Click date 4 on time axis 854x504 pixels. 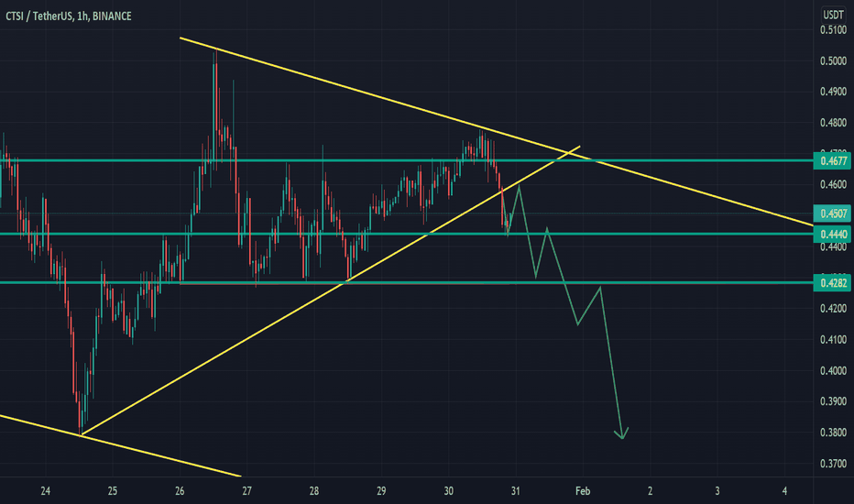[x=784, y=491]
